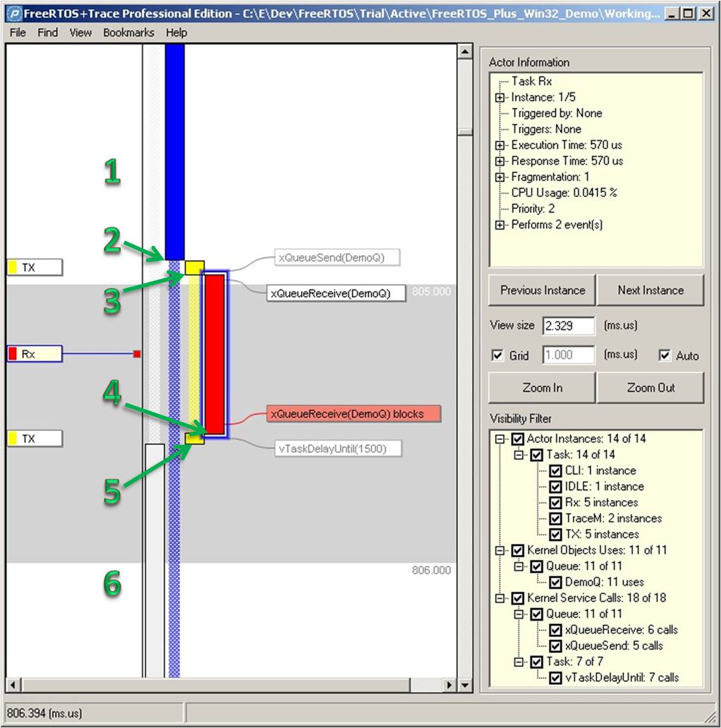
Task: Disable the Grid checkbox
Action: (x=498, y=356)
